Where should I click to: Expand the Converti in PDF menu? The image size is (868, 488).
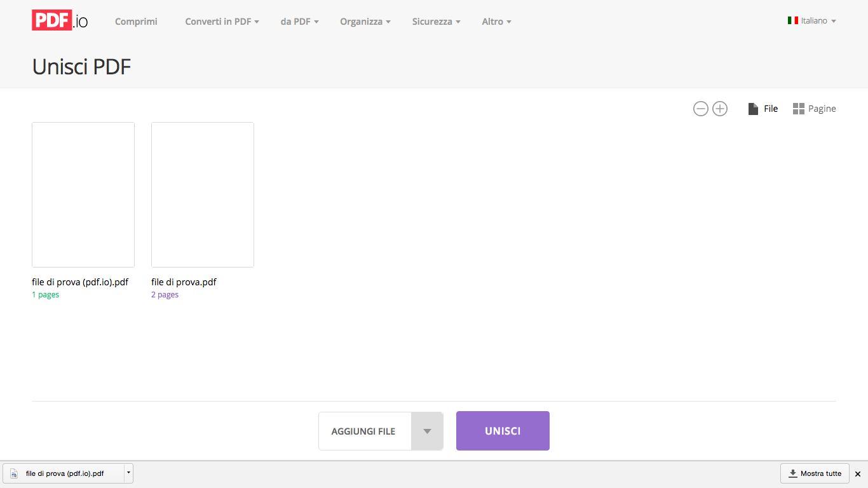point(222,22)
